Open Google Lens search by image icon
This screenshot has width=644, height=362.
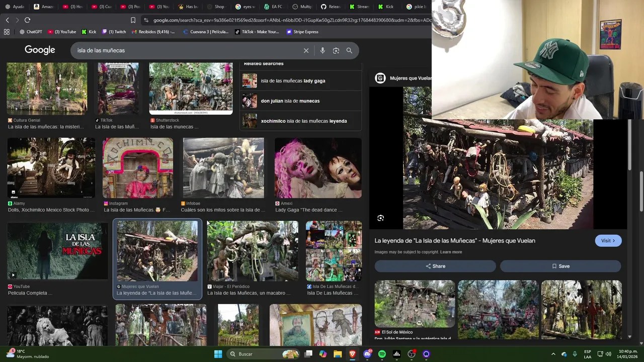(336, 50)
